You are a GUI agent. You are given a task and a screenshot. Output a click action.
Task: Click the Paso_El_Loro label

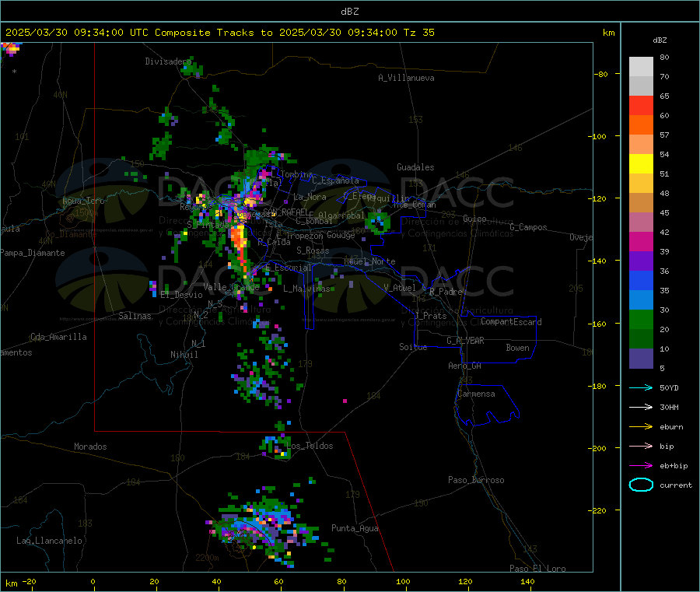click(x=537, y=569)
